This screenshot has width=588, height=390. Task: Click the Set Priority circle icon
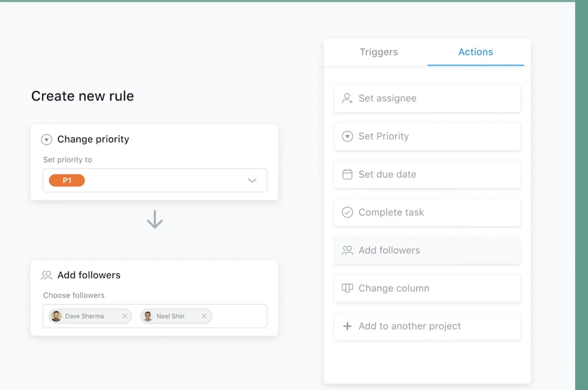[x=347, y=136]
